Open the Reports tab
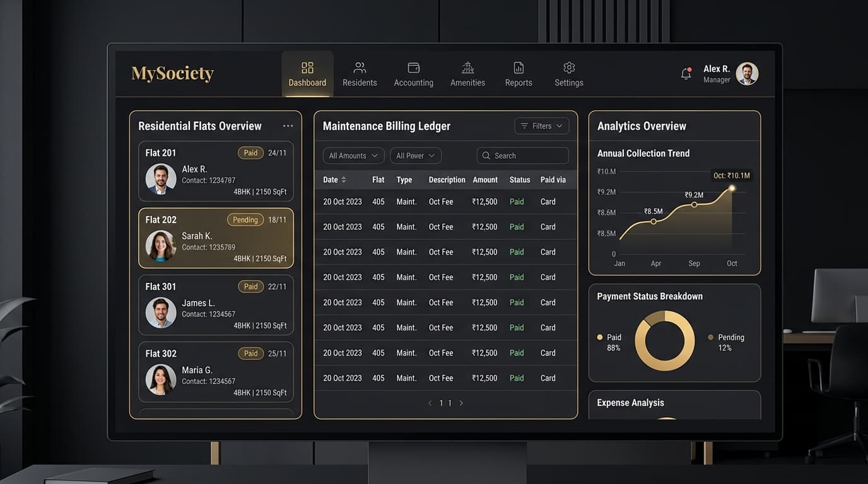Viewport: 868px width, 484px height. click(519, 74)
